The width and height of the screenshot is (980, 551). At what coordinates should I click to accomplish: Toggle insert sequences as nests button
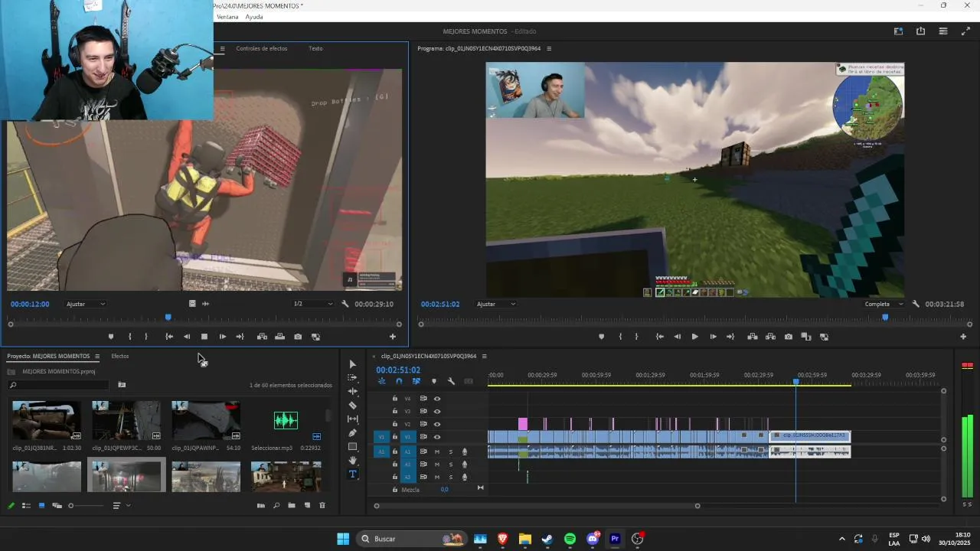tap(381, 381)
